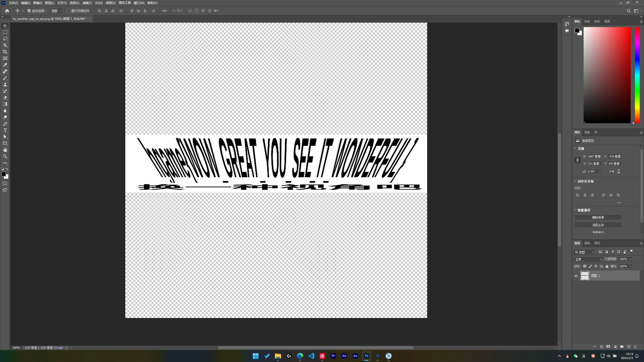Open the 正常 blend mode dropdown
Viewport: 644px width, 362px height.
(588, 259)
